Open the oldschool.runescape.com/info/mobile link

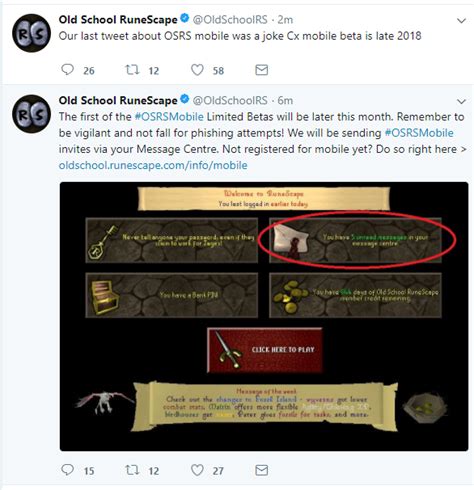[x=153, y=165]
